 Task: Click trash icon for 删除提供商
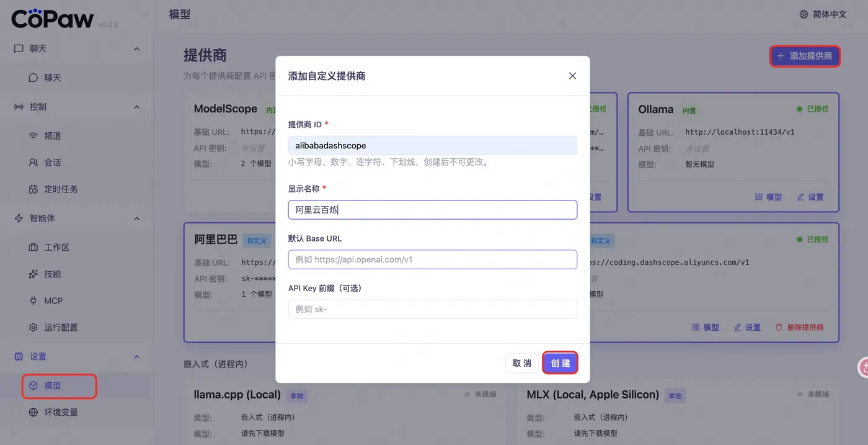tap(779, 327)
